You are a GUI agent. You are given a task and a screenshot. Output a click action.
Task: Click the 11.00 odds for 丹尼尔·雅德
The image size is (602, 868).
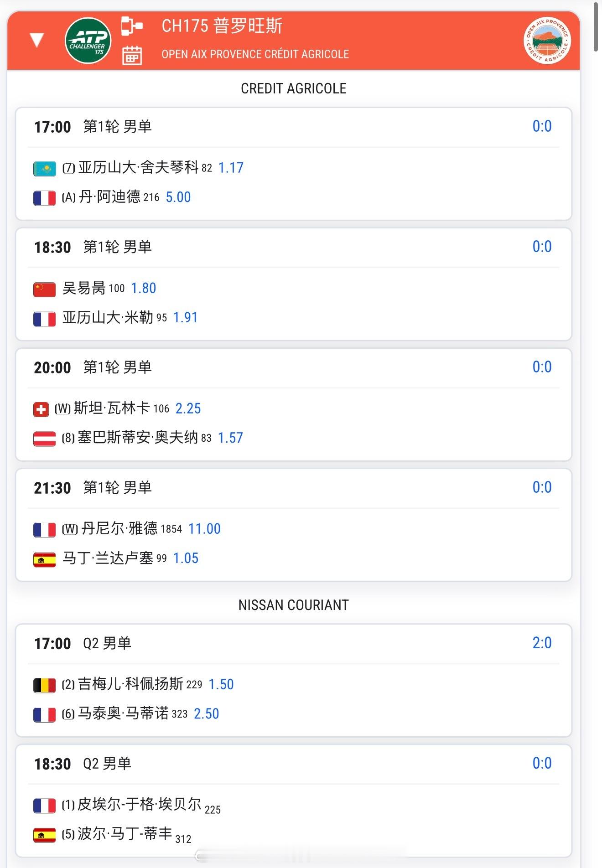pos(204,529)
